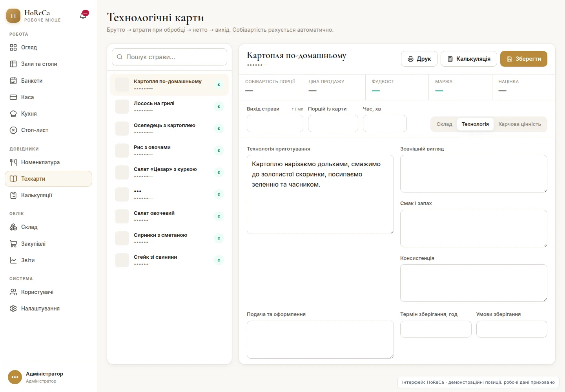Select the Технологія tab

475,124
